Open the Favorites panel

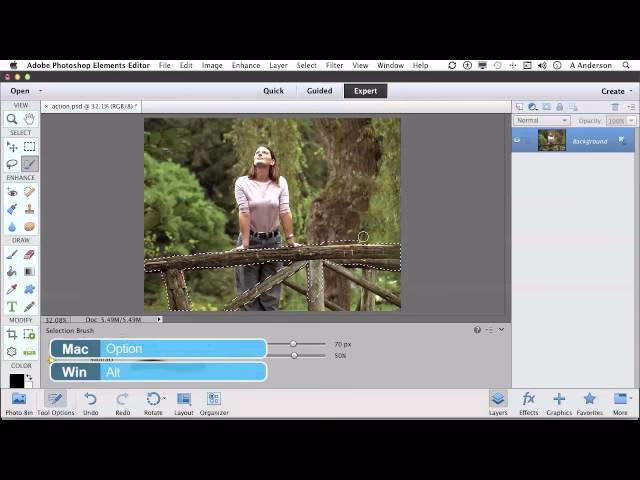[589, 404]
